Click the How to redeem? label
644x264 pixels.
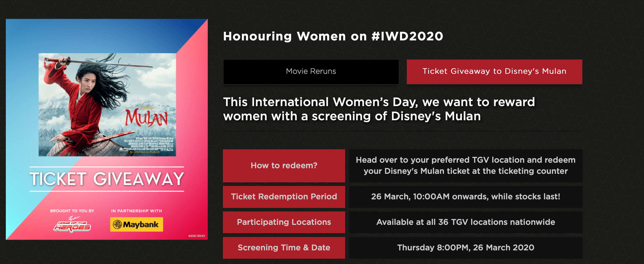(284, 166)
